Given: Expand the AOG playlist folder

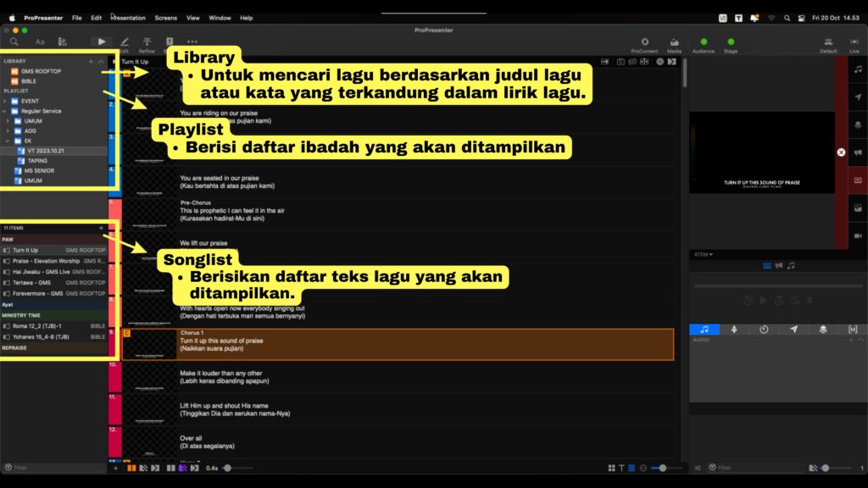Looking at the screenshot, I should tap(8, 131).
